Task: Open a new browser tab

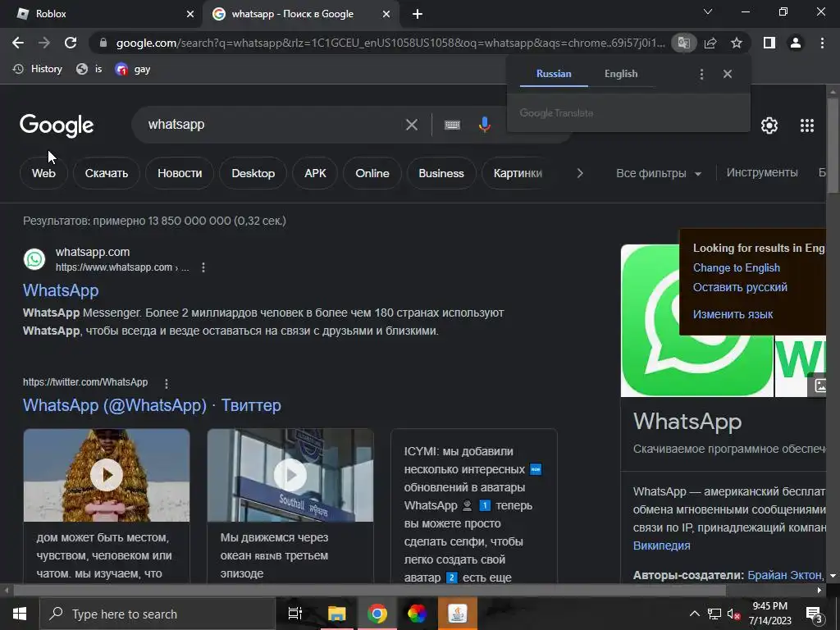Action: coord(418,14)
